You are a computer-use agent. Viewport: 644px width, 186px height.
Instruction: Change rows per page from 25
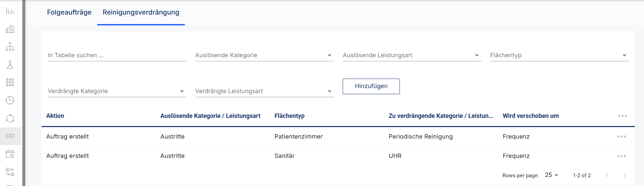tap(551, 175)
